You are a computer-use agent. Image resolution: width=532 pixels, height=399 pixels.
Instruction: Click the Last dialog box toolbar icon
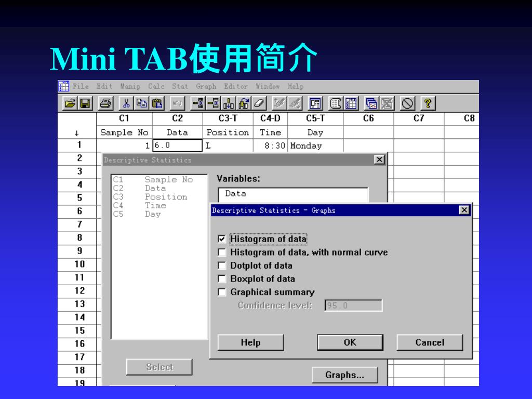[x=315, y=103]
